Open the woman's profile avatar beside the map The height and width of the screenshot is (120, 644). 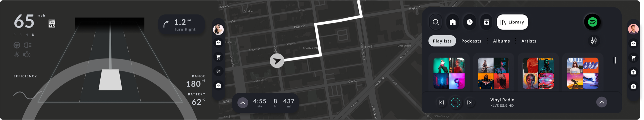(x=218, y=29)
